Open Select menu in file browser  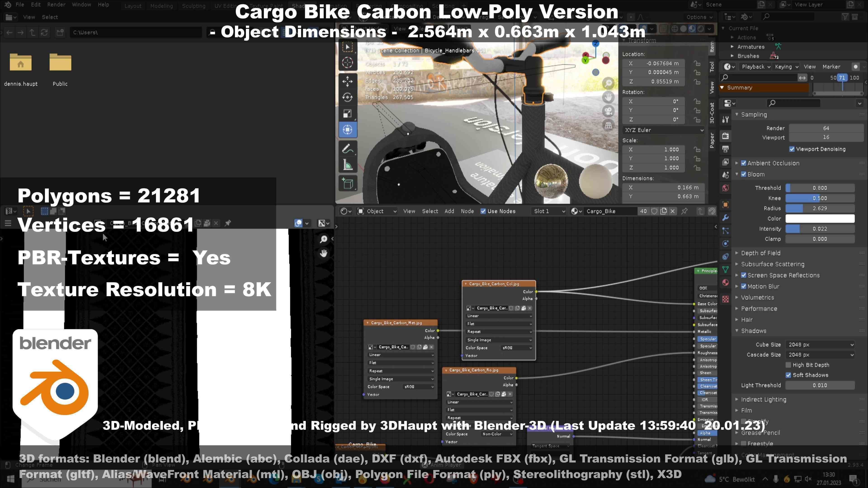pyautogui.click(x=50, y=17)
